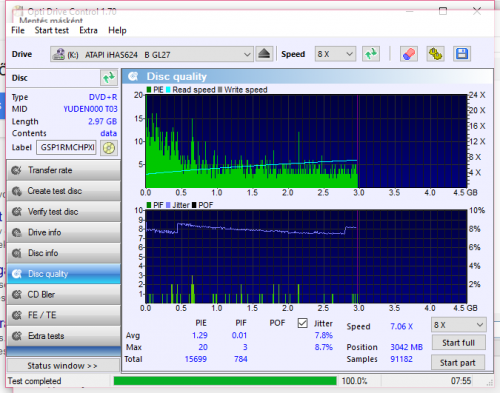
Task: Open the Start test menu
Action: pyautogui.click(x=52, y=30)
